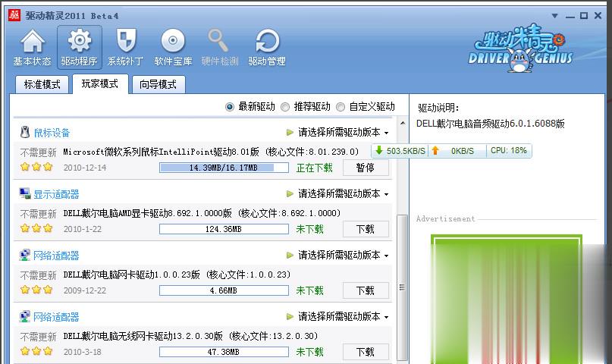Click the 驱动精灵 app logo in title bar
Image resolution: width=612 pixels, height=364 pixels.
click(x=14, y=15)
